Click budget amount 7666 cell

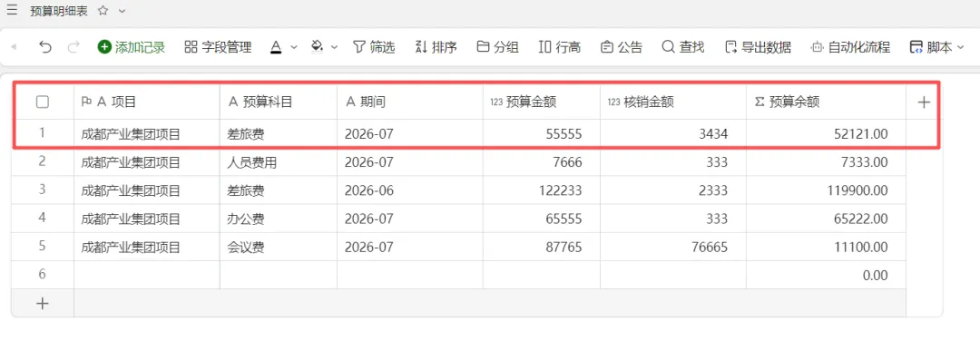pos(541,162)
